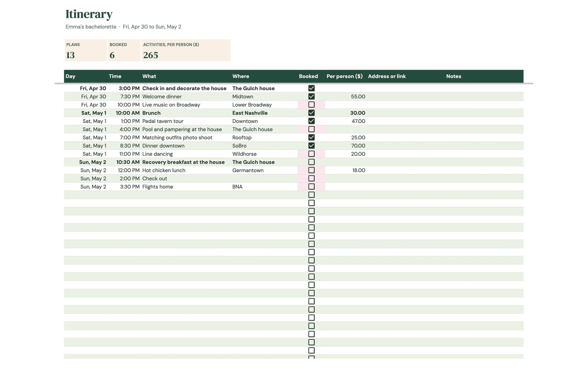Select the BOOKED count 6
The image size is (588, 368).
click(x=112, y=55)
